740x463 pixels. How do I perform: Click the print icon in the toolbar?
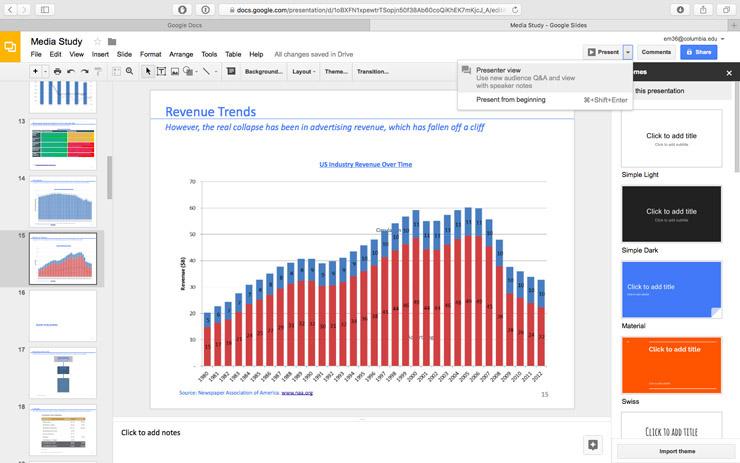(57, 72)
